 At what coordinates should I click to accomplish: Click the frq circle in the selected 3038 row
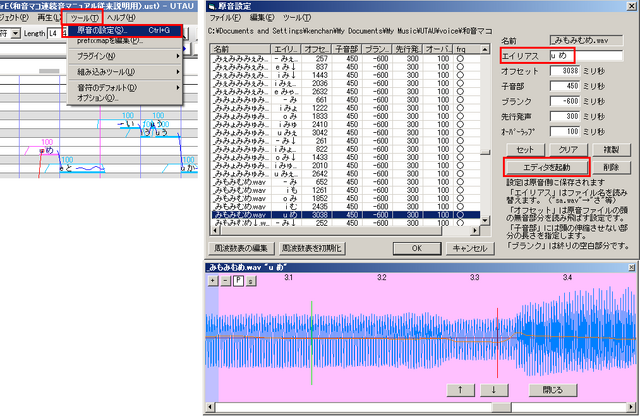(460, 215)
